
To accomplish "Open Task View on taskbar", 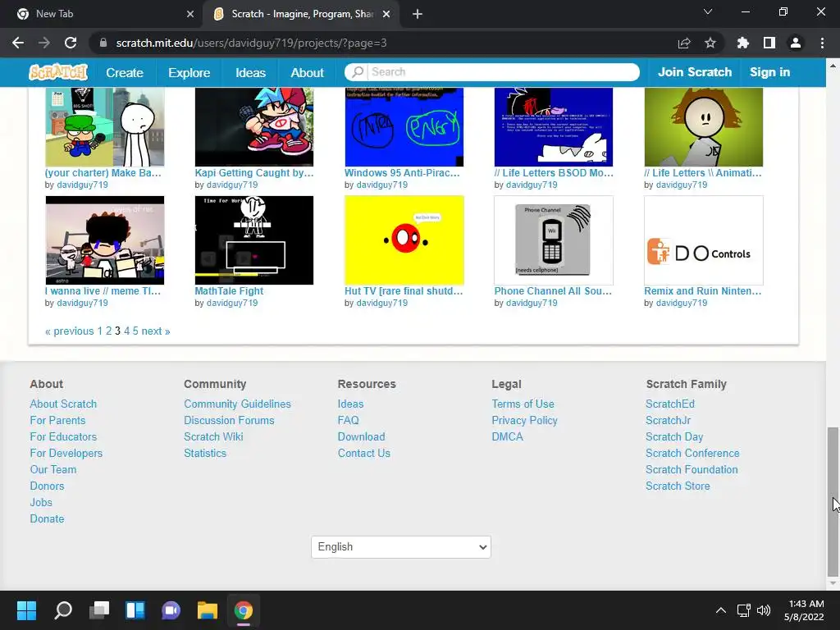I will [x=99, y=610].
